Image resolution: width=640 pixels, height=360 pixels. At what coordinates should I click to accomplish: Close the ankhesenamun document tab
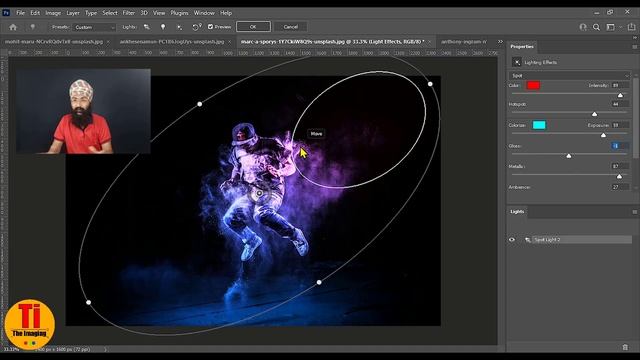[x=229, y=42]
